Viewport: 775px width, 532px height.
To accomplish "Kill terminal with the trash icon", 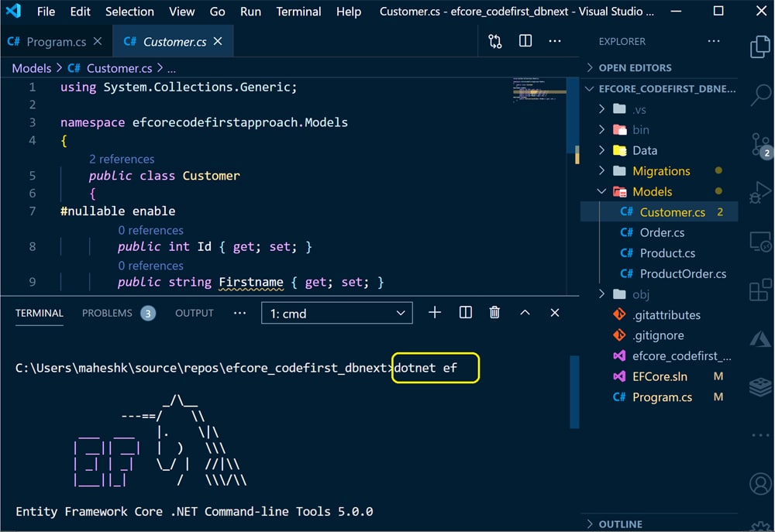I will click(x=494, y=313).
